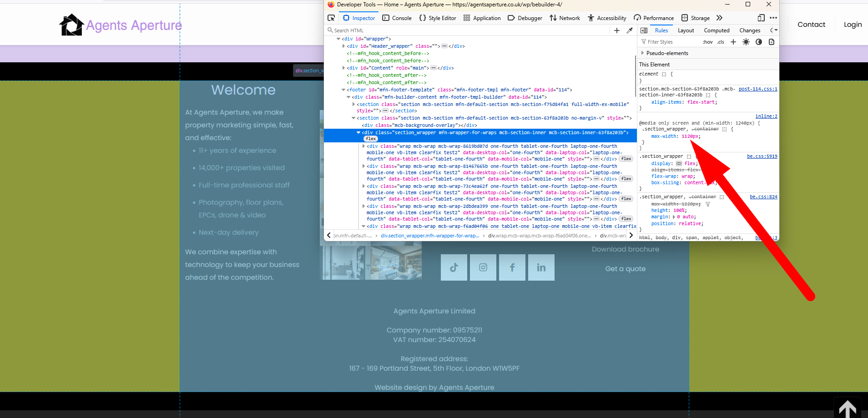Click the scroll-to-top arrow button
Screen dimensions: 868x418
pos(847,408)
